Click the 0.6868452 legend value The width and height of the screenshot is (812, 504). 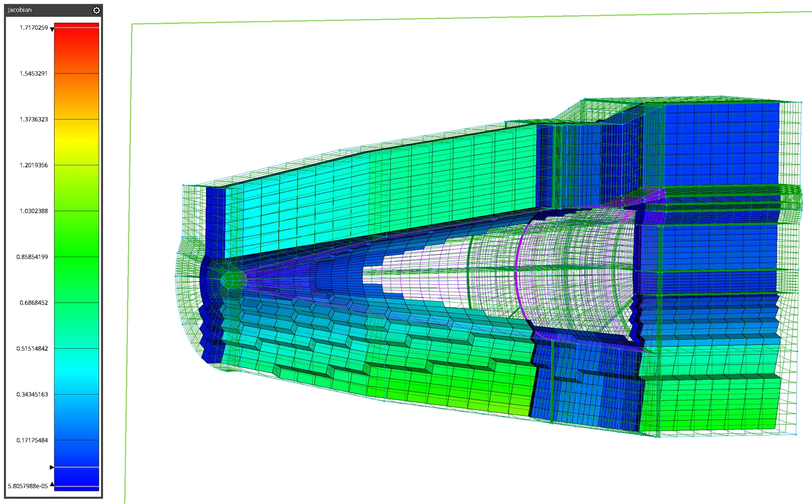[x=33, y=303]
